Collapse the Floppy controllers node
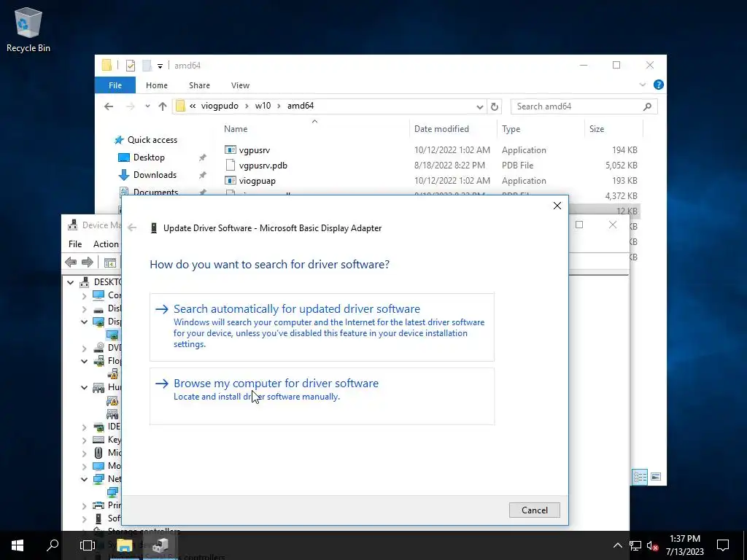 (85, 361)
